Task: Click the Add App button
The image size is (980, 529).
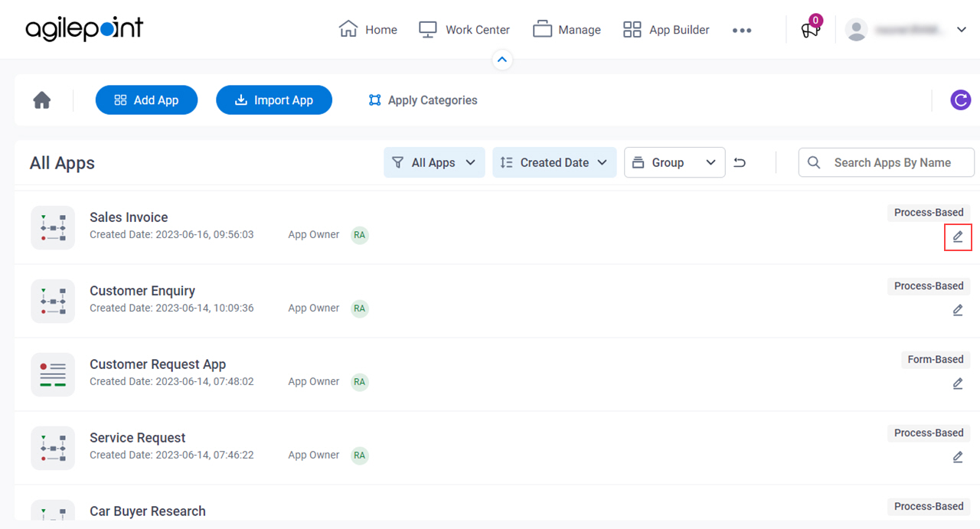Action: click(x=146, y=100)
